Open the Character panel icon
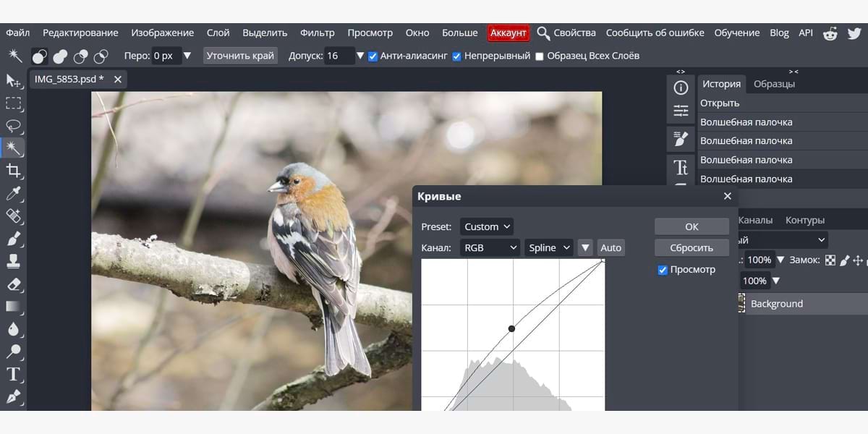This screenshot has height=434, width=868. point(681,168)
